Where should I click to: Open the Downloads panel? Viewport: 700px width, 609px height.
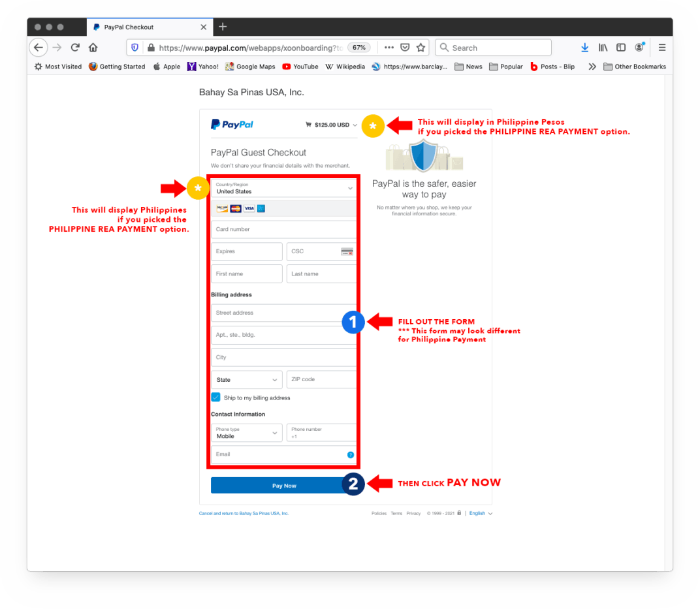tap(585, 47)
